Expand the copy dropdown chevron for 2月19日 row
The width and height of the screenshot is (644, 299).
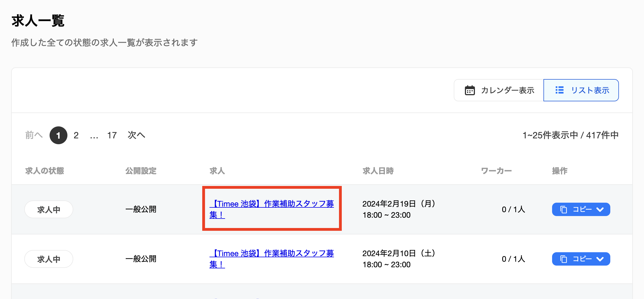point(600,209)
